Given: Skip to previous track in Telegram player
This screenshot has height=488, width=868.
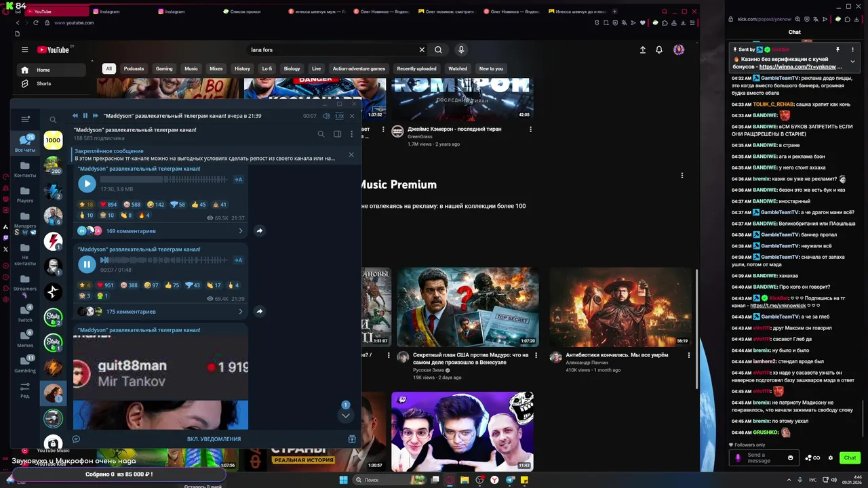Looking at the screenshot, I should (75, 116).
